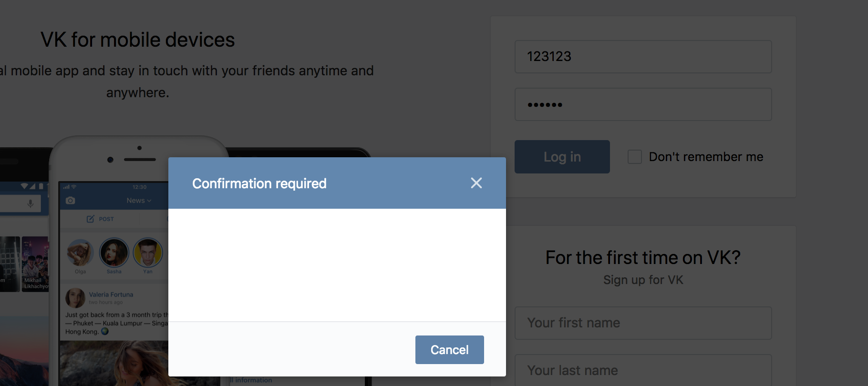Open the News feed dropdown
Viewport: 868px width, 386px height.
point(138,200)
